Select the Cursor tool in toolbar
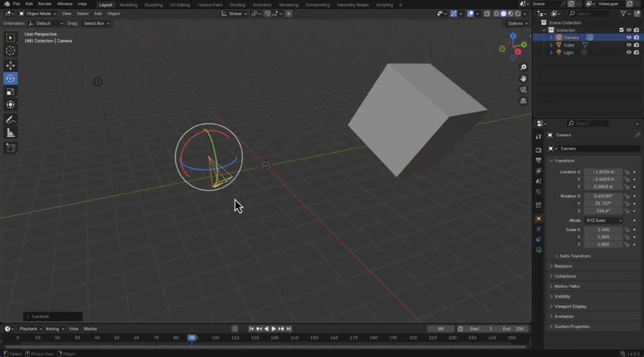 click(10, 50)
